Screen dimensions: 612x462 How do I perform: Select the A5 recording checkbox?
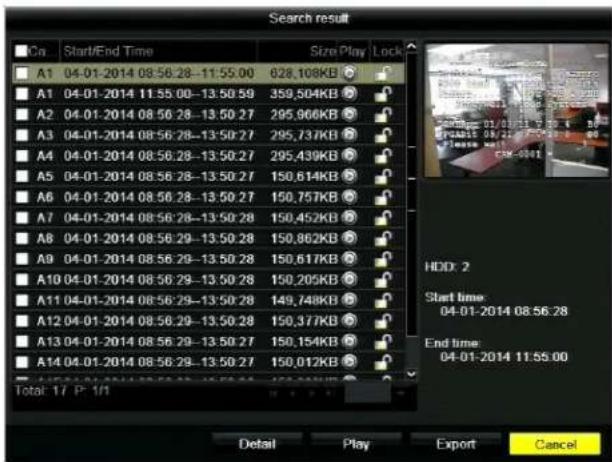pyautogui.click(x=22, y=176)
